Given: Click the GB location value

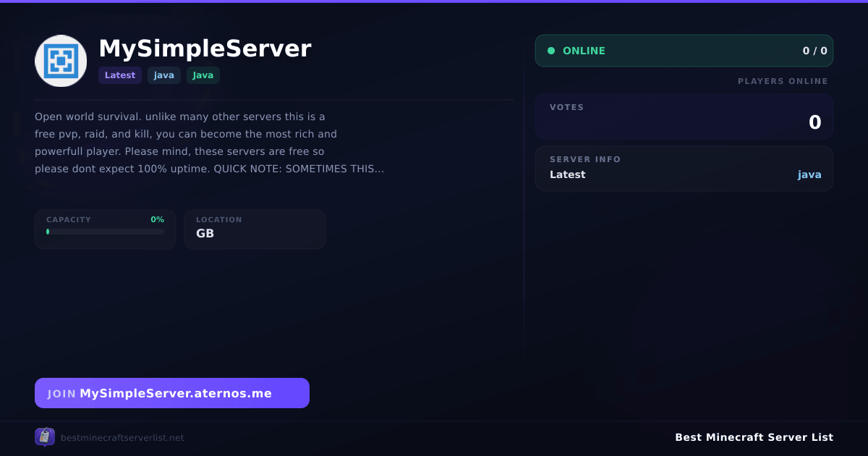Looking at the screenshot, I should 205,234.
